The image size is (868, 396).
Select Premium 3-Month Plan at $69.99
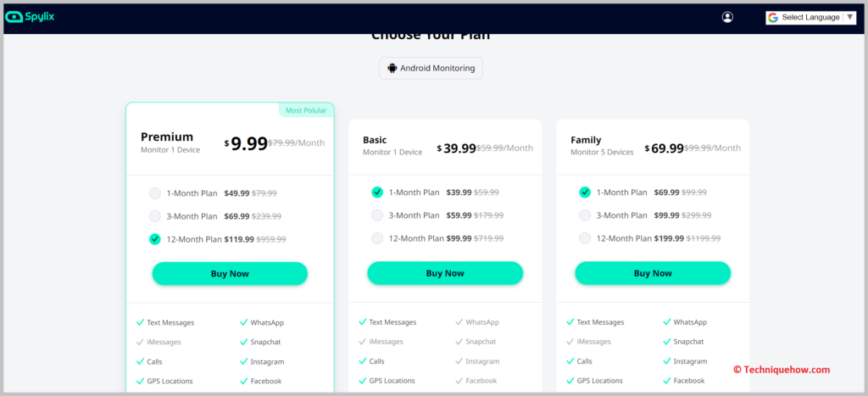[155, 216]
